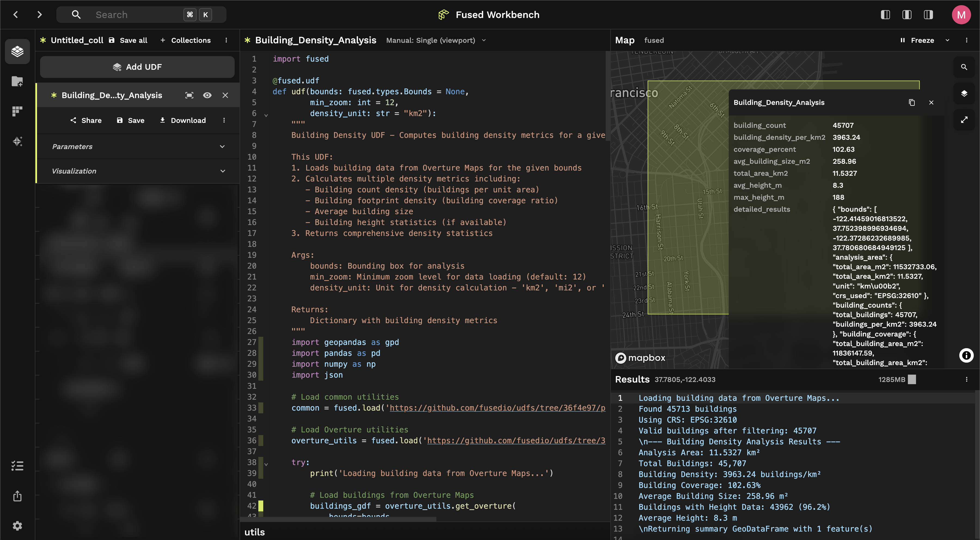Click the building_count value 45707

point(843,125)
